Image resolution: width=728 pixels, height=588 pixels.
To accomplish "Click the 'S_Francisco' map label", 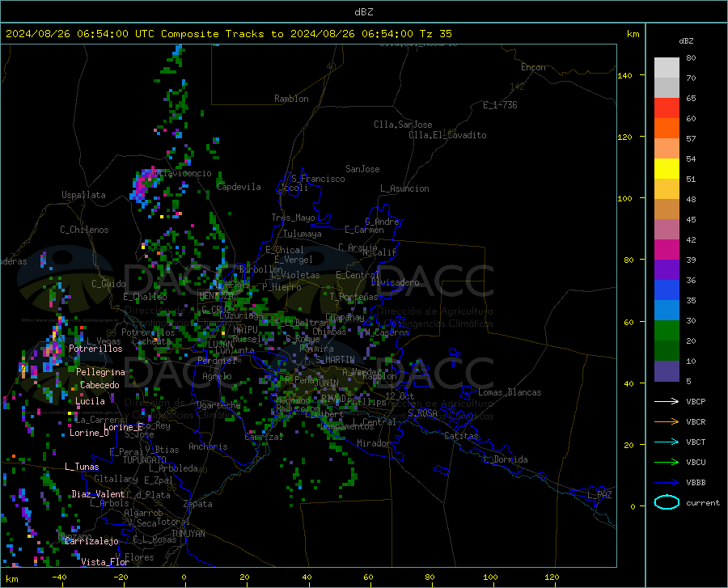I will [318, 179].
